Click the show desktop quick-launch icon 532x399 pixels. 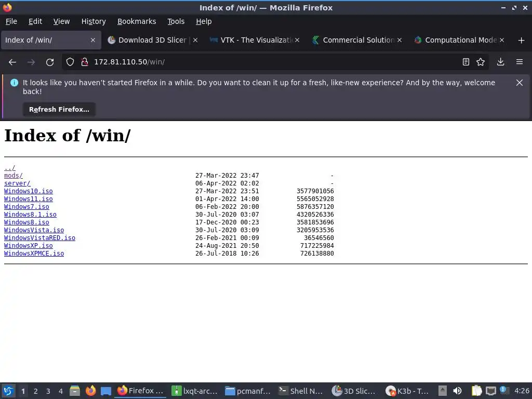106,391
